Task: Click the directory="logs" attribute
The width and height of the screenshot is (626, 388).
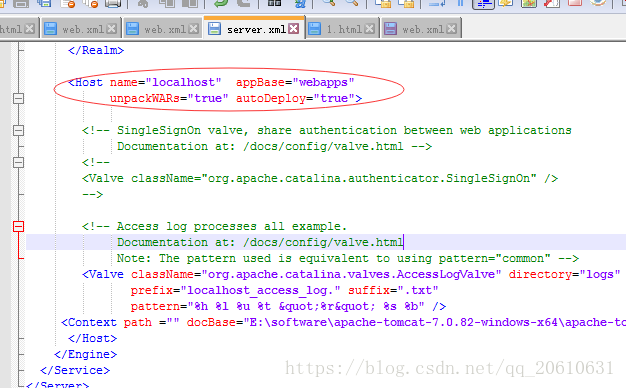Action: tap(564, 274)
